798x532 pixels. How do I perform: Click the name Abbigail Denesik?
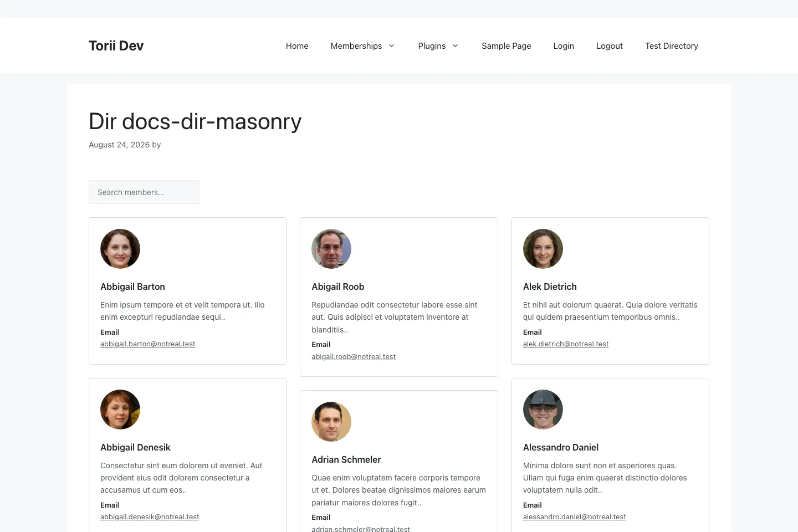pos(135,447)
